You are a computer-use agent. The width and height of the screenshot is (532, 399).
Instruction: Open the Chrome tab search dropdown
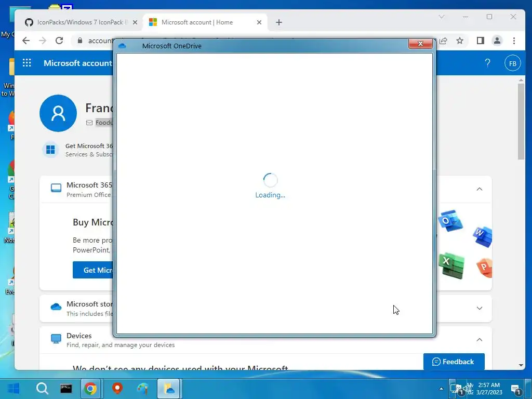point(442,16)
